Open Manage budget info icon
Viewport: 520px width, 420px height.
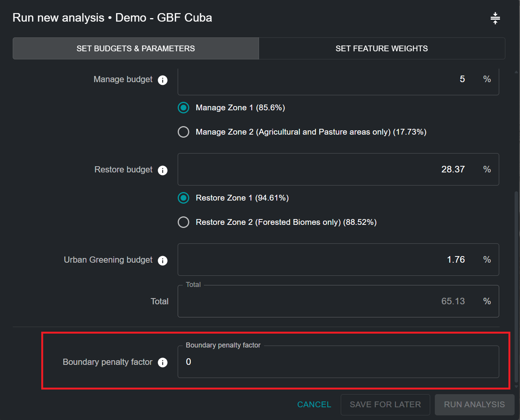(x=163, y=80)
